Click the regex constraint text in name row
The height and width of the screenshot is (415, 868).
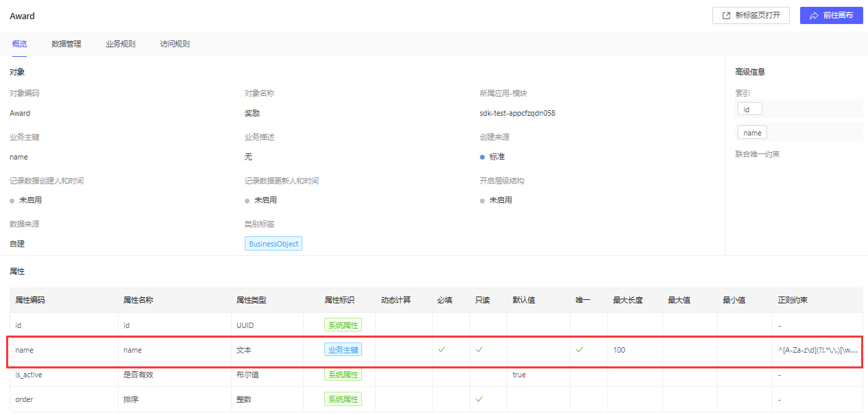[817, 350]
